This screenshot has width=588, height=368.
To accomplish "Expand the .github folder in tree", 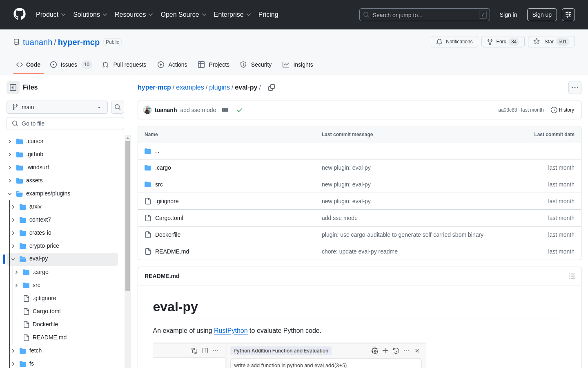I will coord(10,155).
